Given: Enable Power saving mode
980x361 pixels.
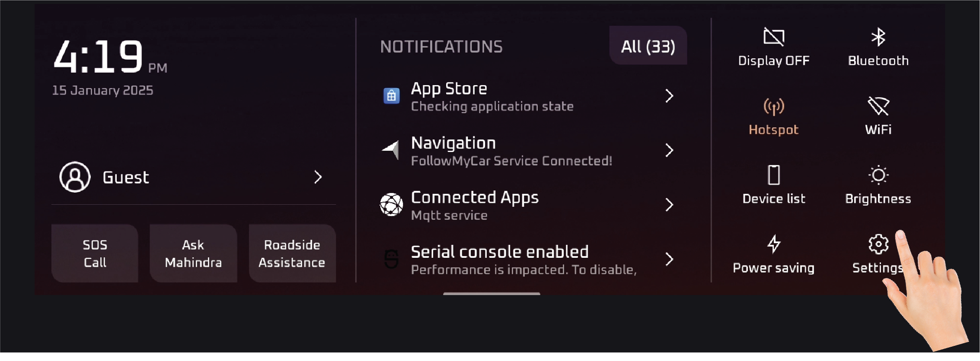Looking at the screenshot, I should tap(774, 255).
